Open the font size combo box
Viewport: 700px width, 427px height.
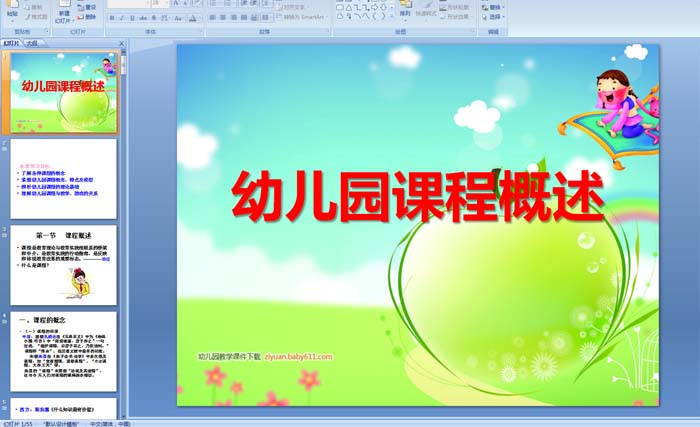point(160,3)
